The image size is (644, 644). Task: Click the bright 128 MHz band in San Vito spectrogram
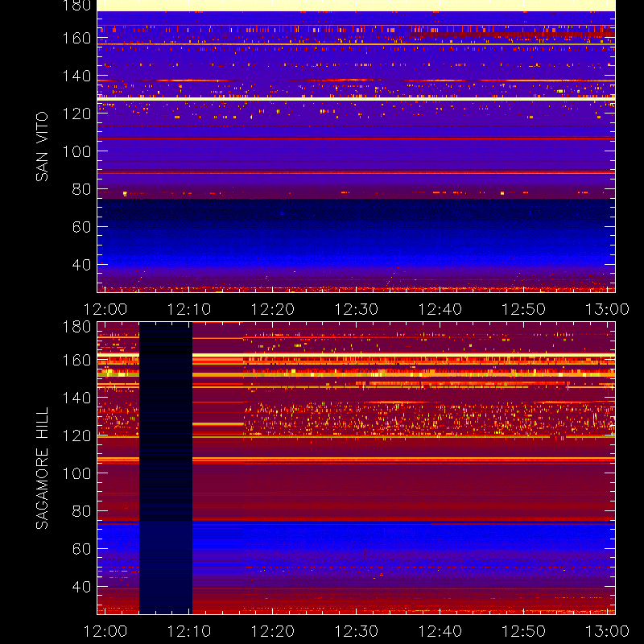tap(356, 99)
